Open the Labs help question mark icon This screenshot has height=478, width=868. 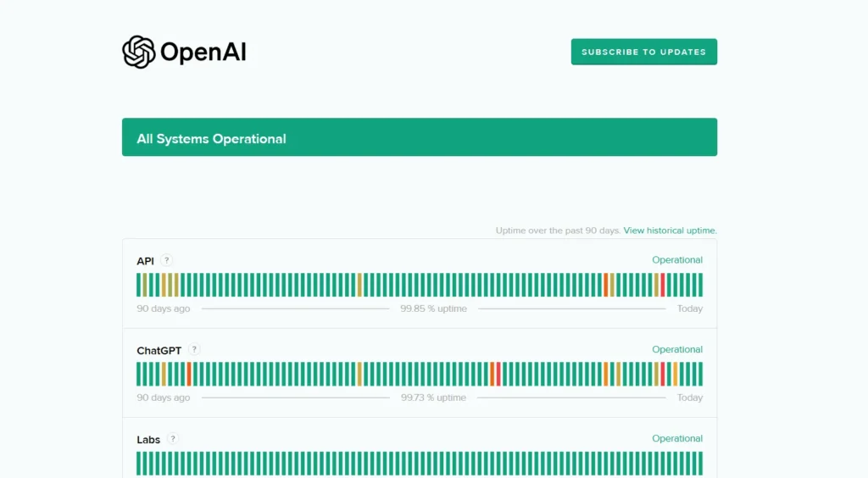[173, 439]
